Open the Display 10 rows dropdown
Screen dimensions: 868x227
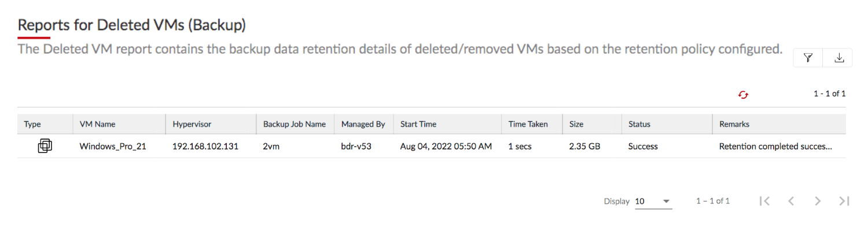[x=653, y=202]
